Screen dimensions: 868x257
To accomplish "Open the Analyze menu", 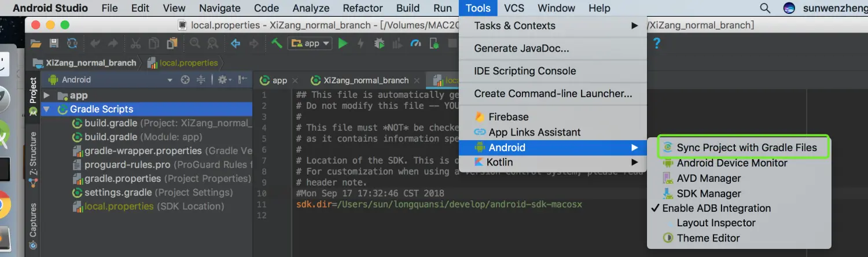I will pos(311,8).
